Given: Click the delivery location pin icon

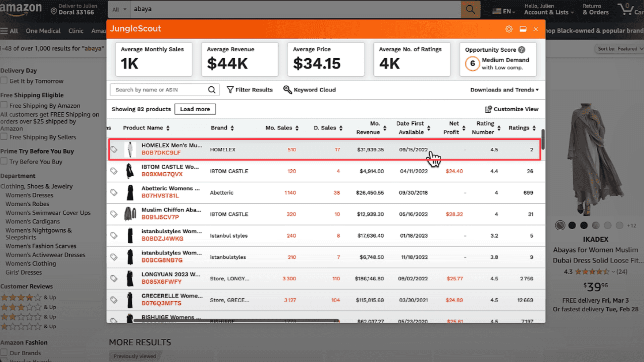Looking at the screenshot, I should point(54,11).
